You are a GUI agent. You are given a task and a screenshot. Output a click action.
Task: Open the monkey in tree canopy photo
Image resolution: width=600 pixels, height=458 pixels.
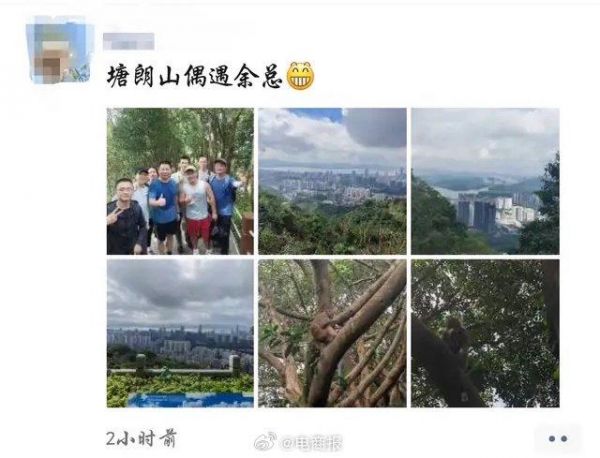click(485, 333)
